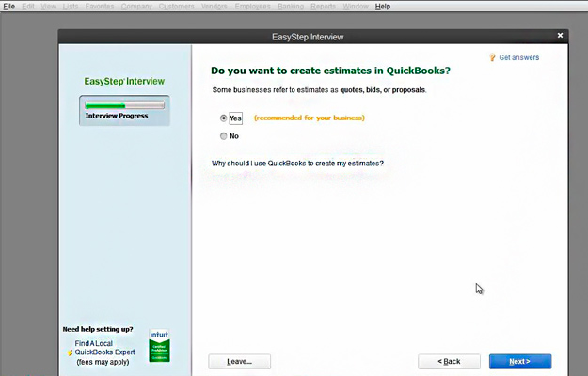588x376 pixels.
Task: Click the 'Do you want to create estimates' heading
Action: tap(330, 70)
